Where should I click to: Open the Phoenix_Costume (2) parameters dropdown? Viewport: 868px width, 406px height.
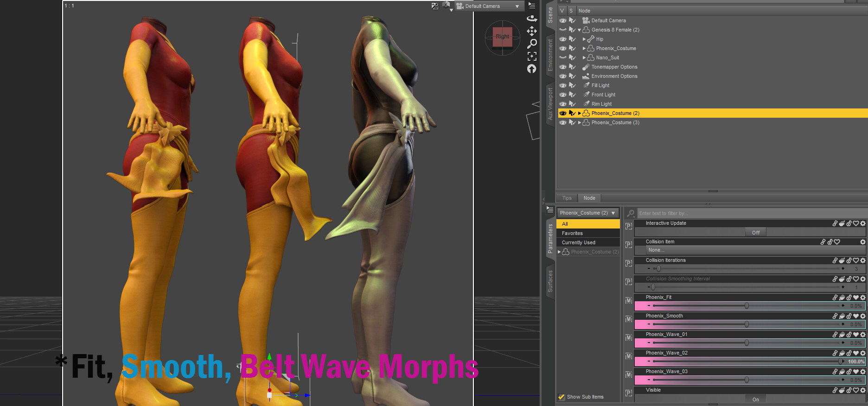click(x=588, y=213)
